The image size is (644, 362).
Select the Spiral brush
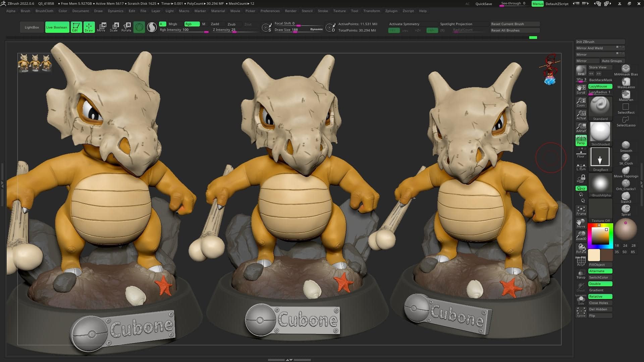click(626, 210)
